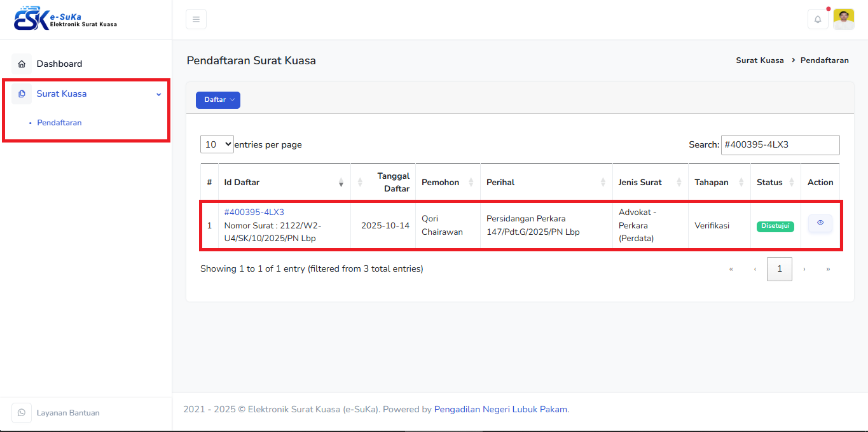868x432 pixels.
Task: Click the hamburger menu toggle icon
Action: (196, 19)
